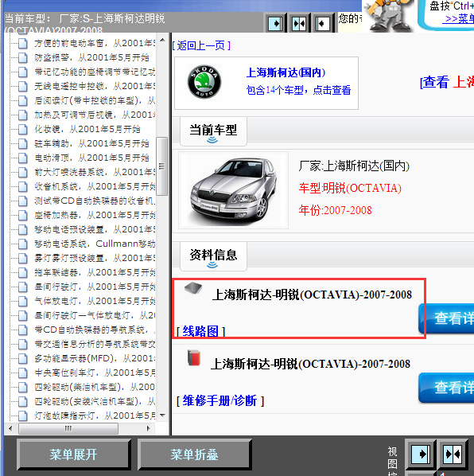The image size is (474, 476).
Task: Select tree item 昼间行驶灯一气体放电灯
Action: pyautogui.click(x=95, y=315)
